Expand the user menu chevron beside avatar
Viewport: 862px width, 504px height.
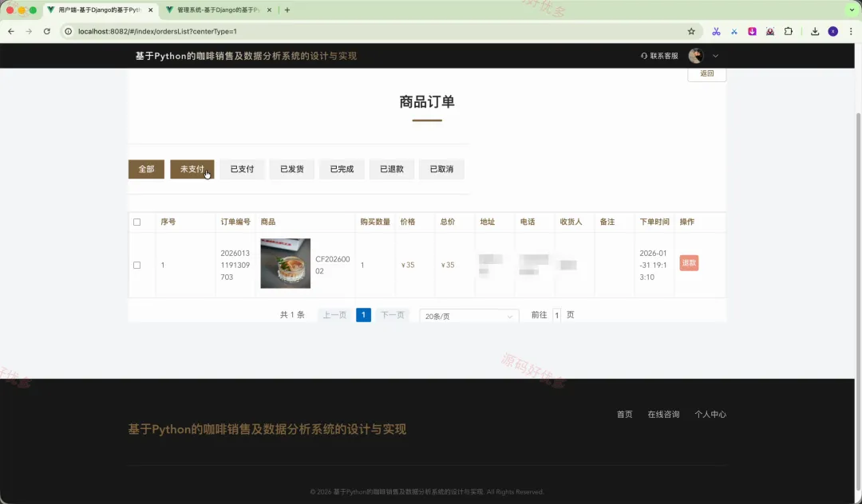coord(715,56)
